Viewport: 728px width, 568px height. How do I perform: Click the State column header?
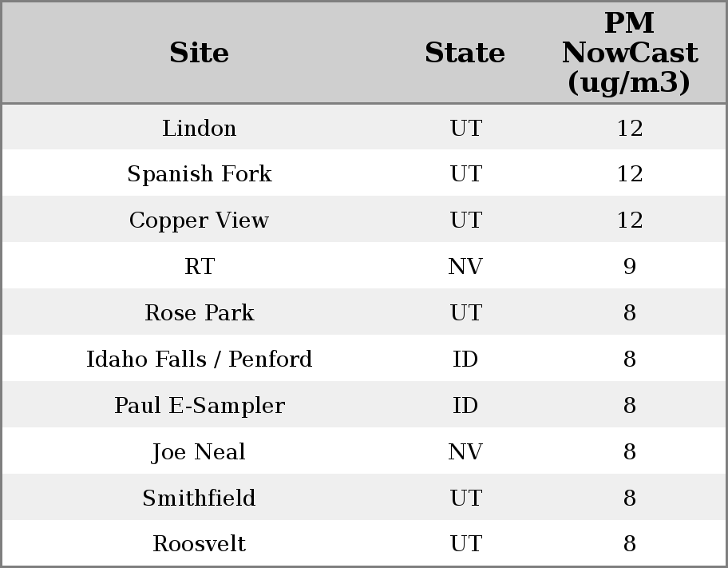click(x=465, y=53)
